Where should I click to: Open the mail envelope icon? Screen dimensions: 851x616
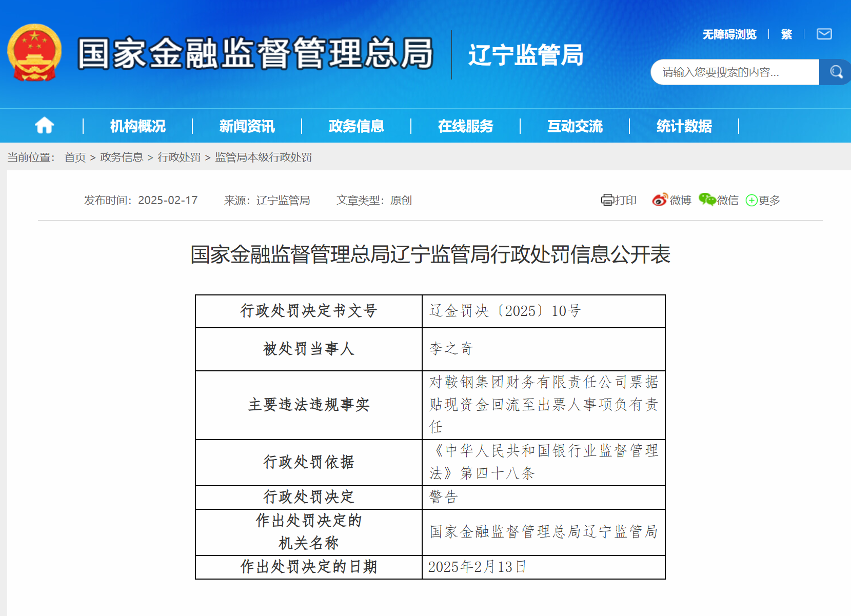click(824, 34)
